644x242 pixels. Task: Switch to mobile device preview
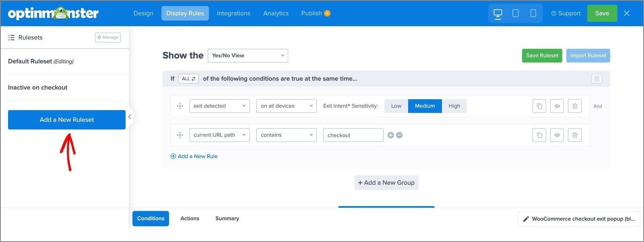pyautogui.click(x=533, y=13)
